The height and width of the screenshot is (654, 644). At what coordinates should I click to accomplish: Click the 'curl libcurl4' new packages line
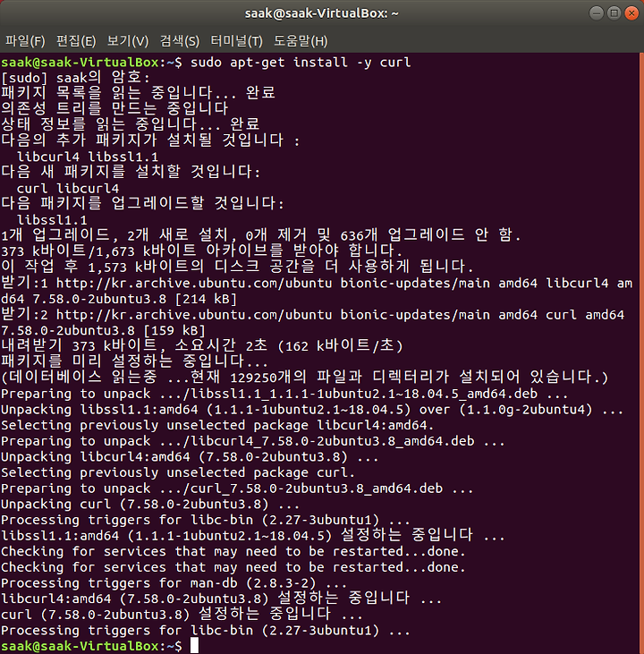[x=68, y=189]
